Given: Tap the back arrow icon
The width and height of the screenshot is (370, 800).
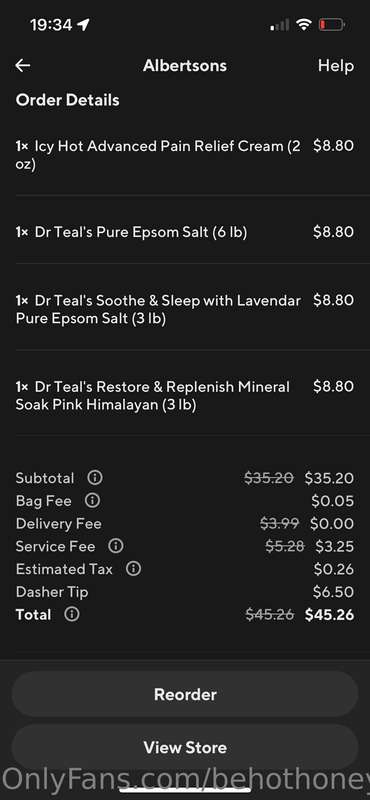Looking at the screenshot, I should tap(22, 65).
